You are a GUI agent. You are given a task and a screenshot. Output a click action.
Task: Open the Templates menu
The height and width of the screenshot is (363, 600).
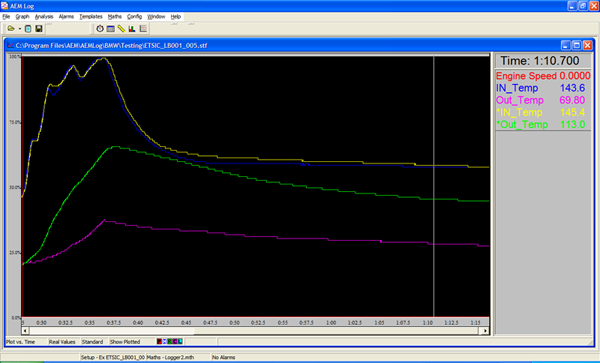pyautogui.click(x=91, y=16)
